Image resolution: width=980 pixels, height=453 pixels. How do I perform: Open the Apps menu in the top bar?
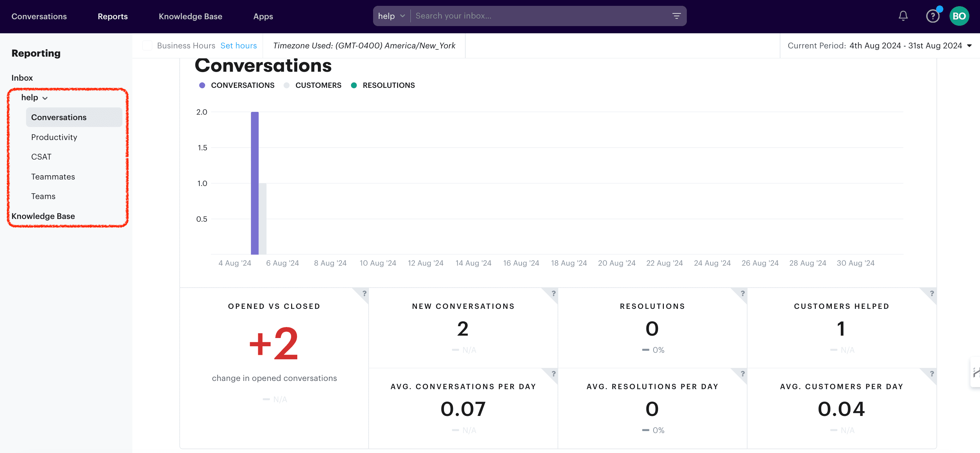[263, 16]
